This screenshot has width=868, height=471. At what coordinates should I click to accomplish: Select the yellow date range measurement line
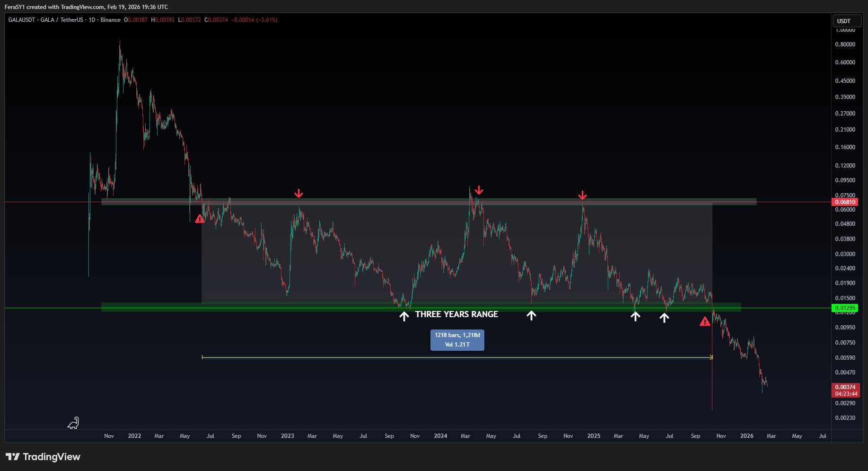click(x=457, y=357)
